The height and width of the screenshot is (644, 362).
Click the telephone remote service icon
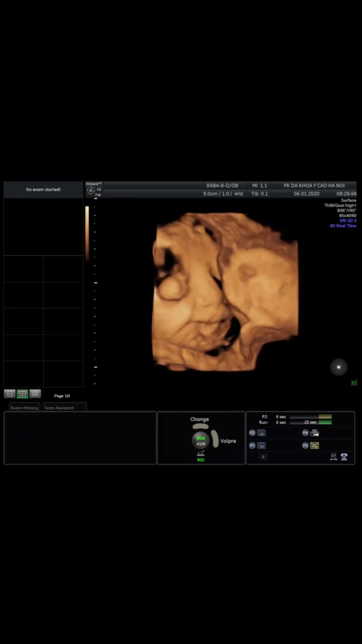point(344,457)
